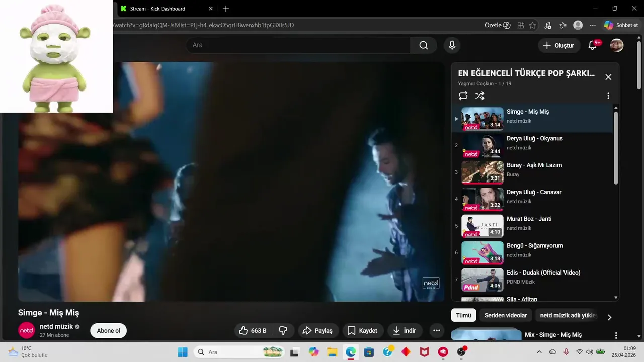Screen dimensions: 644x362
Task: Open a new browser tab with plus
Action: point(226,9)
